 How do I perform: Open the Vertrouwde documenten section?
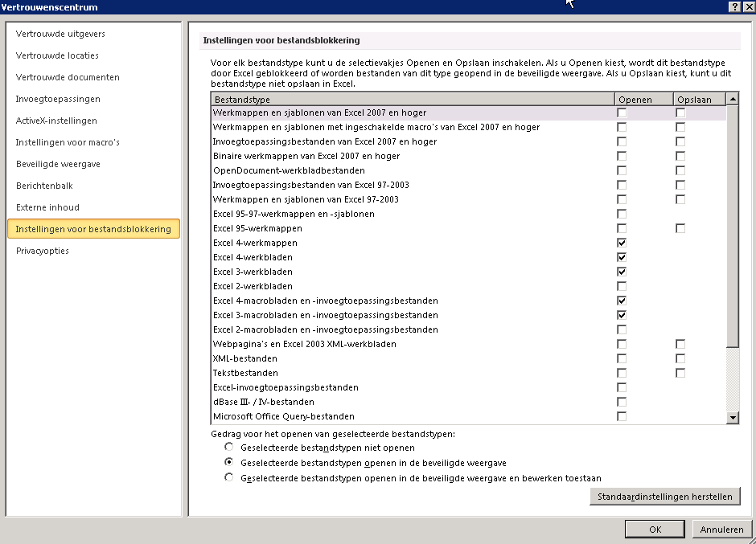pos(68,77)
